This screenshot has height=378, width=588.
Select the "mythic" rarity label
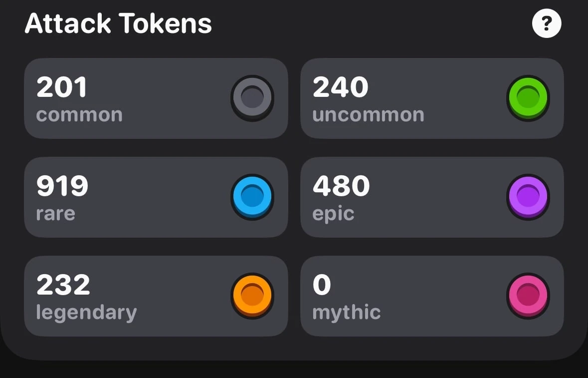[x=346, y=313]
